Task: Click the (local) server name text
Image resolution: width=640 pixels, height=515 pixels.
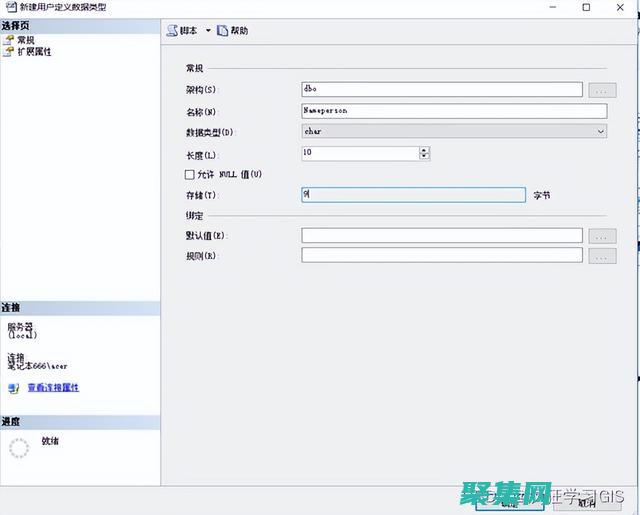Action: [x=22, y=335]
